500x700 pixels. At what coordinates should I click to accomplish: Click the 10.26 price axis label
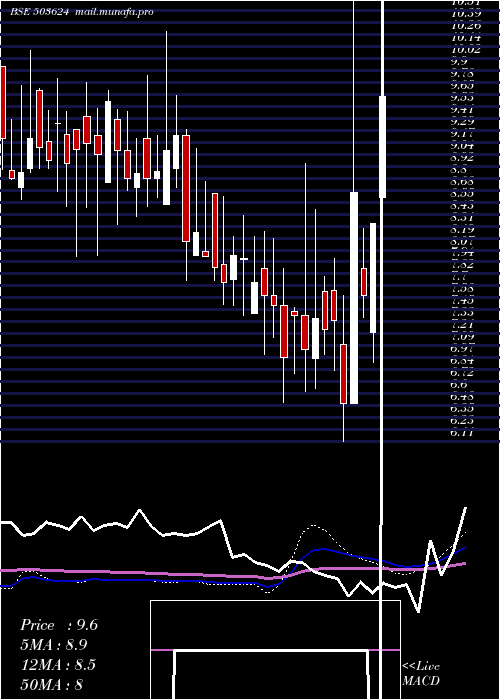click(x=466, y=25)
